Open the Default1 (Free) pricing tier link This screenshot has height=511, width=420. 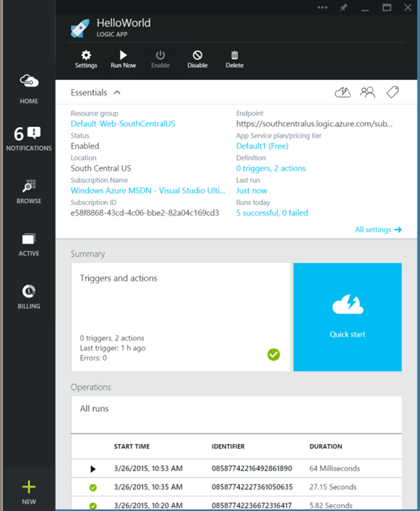tap(262, 146)
